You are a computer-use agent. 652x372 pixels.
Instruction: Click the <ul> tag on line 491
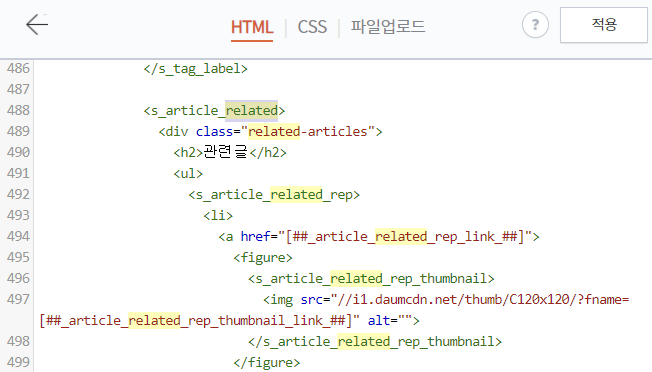tap(188, 173)
